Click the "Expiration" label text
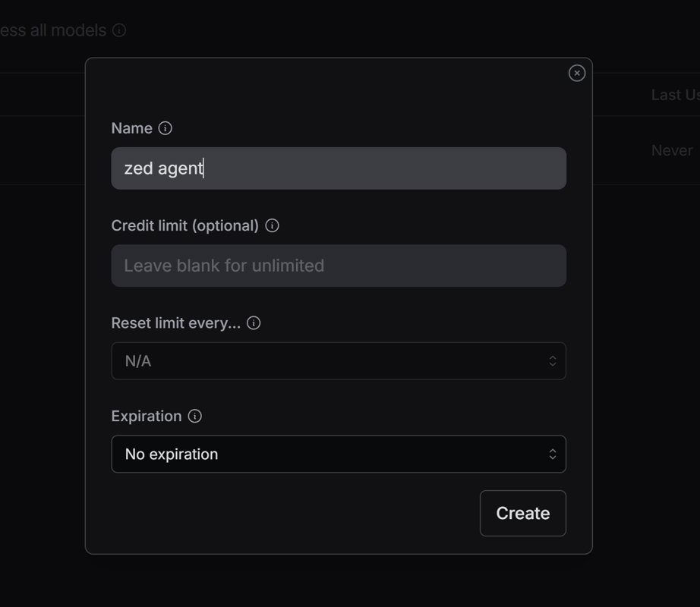Viewport: 700px width, 607px height. tap(146, 416)
